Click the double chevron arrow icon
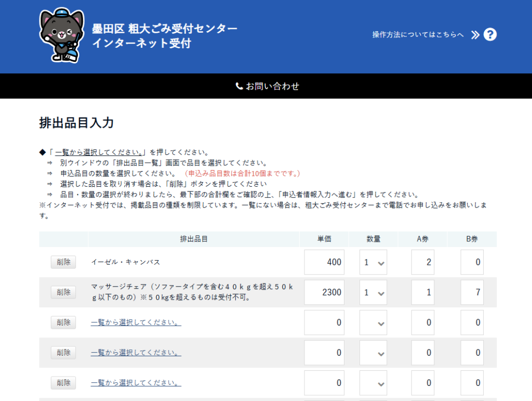 pyautogui.click(x=475, y=35)
